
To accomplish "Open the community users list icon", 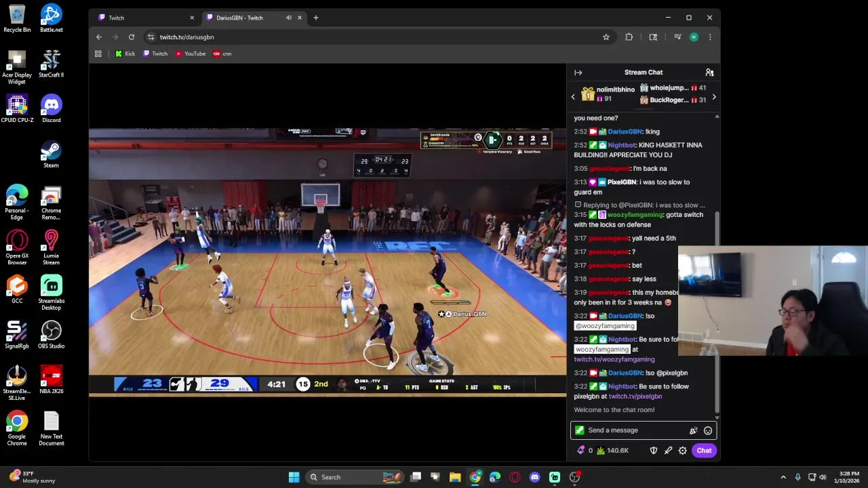I will click(x=709, y=73).
